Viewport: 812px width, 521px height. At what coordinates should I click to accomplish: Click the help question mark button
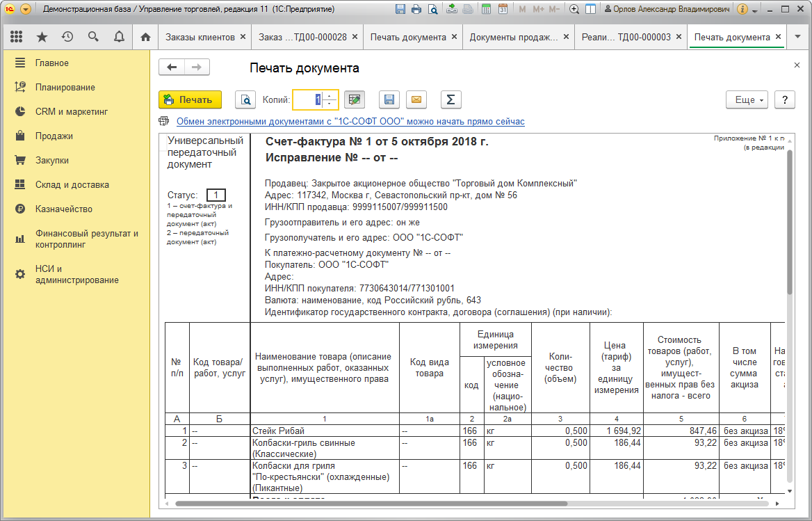(x=785, y=100)
